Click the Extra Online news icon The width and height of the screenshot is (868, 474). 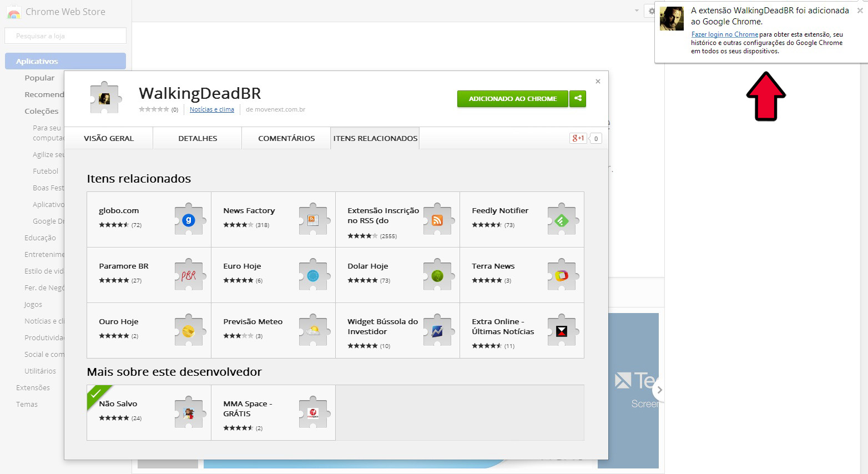[562, 331]
